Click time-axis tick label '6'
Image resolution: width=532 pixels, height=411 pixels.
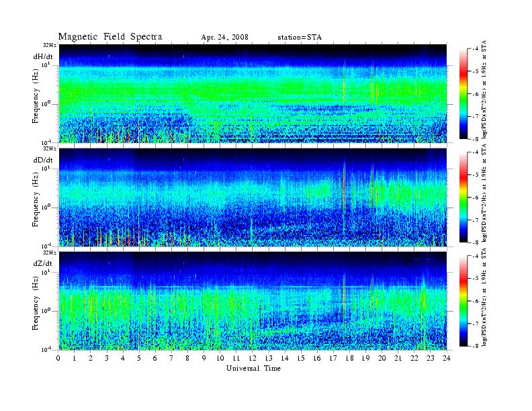pyautogui.click(x=155, y=358)
